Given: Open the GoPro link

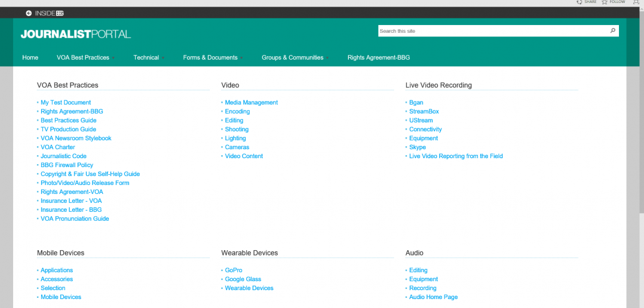Looking at the screenshot, I should tap(234, 270).
